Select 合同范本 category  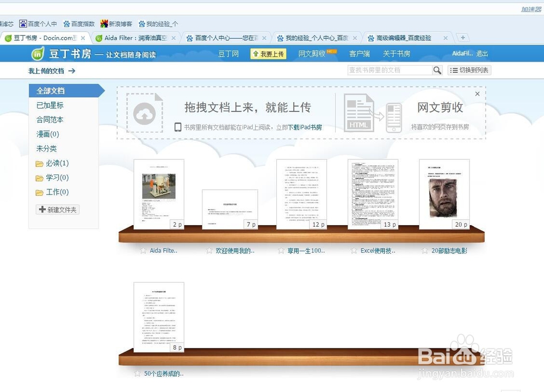(50, 120)
